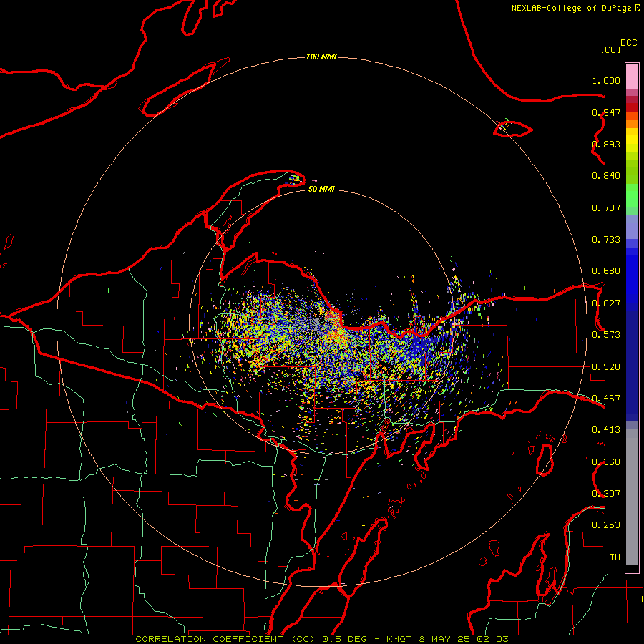The width and height of the screenshot is (644, 644).
Task: Select the 0.787 legend value
Action: 606,208
